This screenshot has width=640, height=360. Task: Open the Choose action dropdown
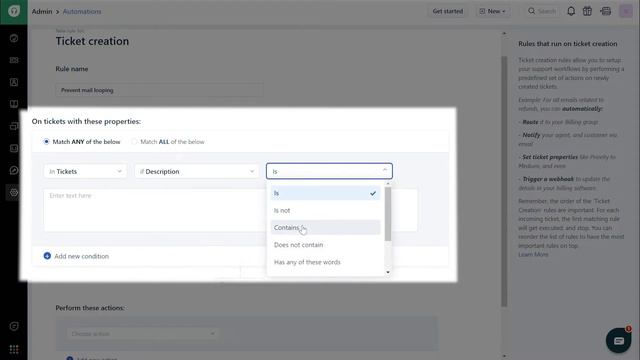[x=143, y=334]
